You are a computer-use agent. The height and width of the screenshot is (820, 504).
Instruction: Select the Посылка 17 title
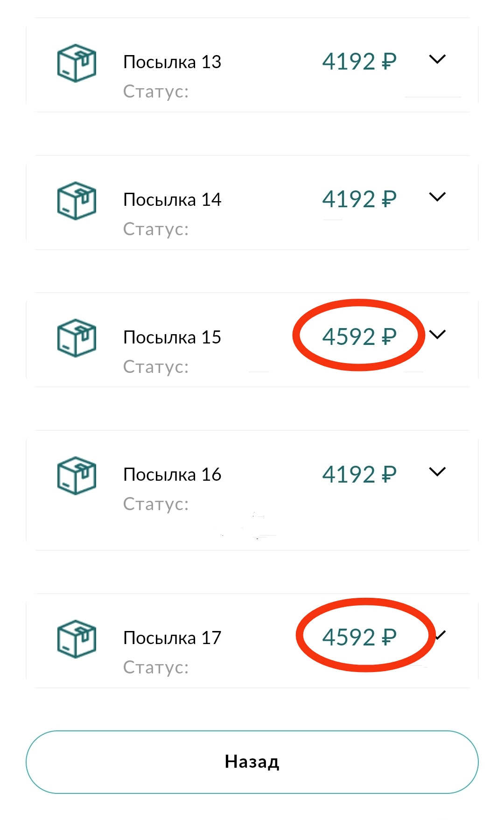point(172,638)
